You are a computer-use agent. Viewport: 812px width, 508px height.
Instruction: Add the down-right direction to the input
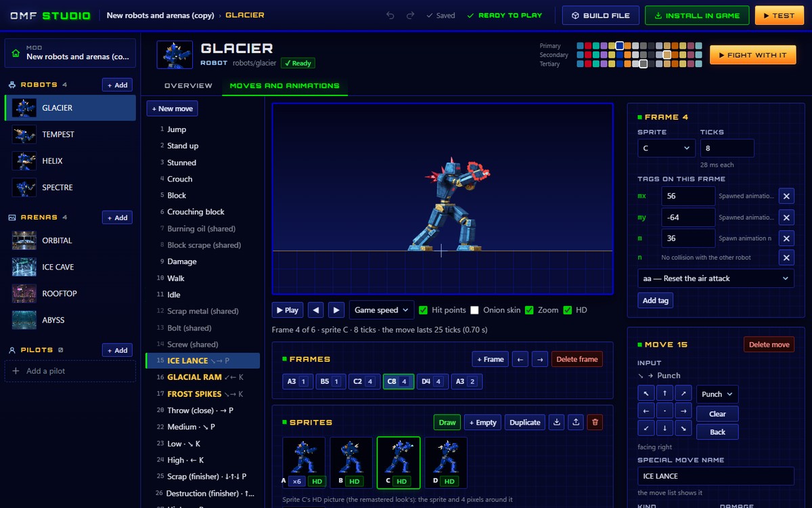(x=684, y=428)
